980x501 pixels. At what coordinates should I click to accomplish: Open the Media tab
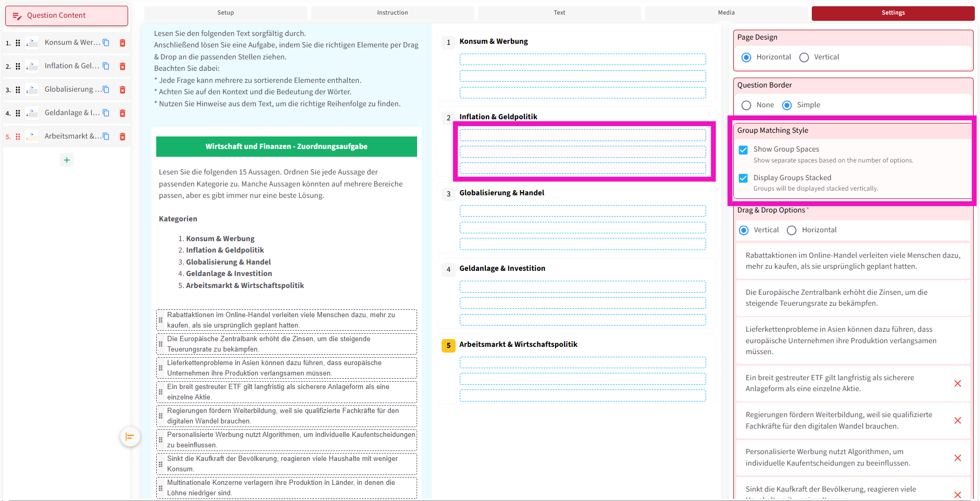726,12
